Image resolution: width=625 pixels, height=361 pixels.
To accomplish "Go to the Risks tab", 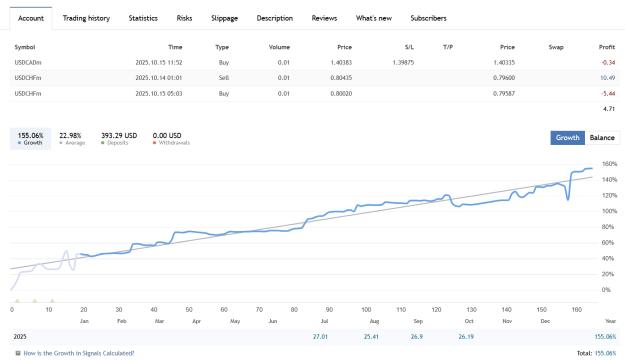I will [x=184, y=18].
